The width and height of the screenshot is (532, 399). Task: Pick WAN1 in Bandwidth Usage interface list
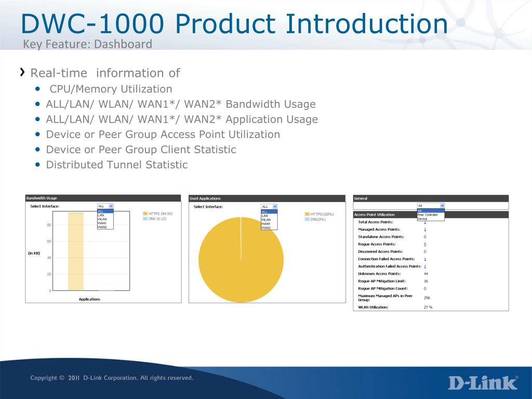[x=105, y=223]
